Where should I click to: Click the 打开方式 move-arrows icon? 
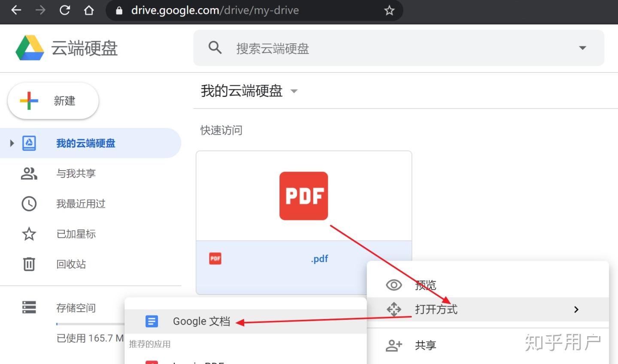394,309
